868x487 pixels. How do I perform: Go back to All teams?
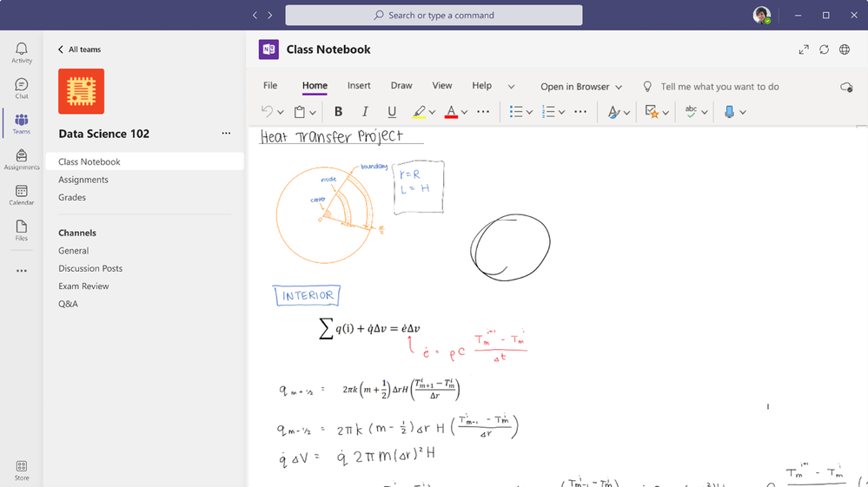[79, 49]
